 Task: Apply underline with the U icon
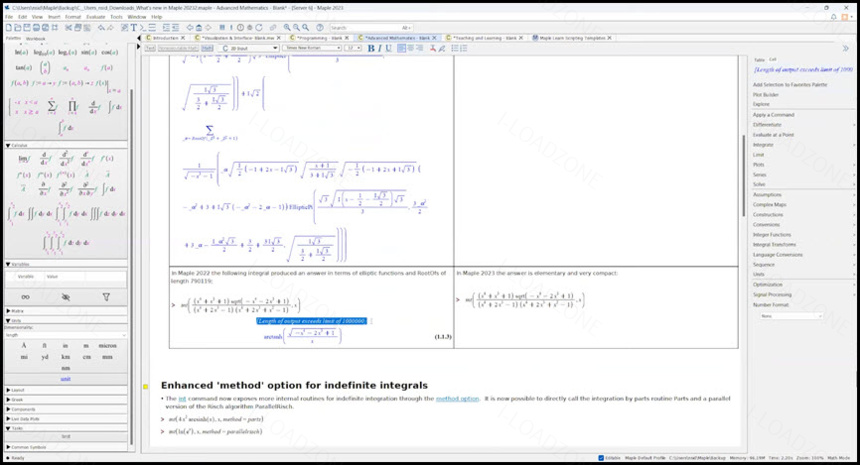pos(388,48)
